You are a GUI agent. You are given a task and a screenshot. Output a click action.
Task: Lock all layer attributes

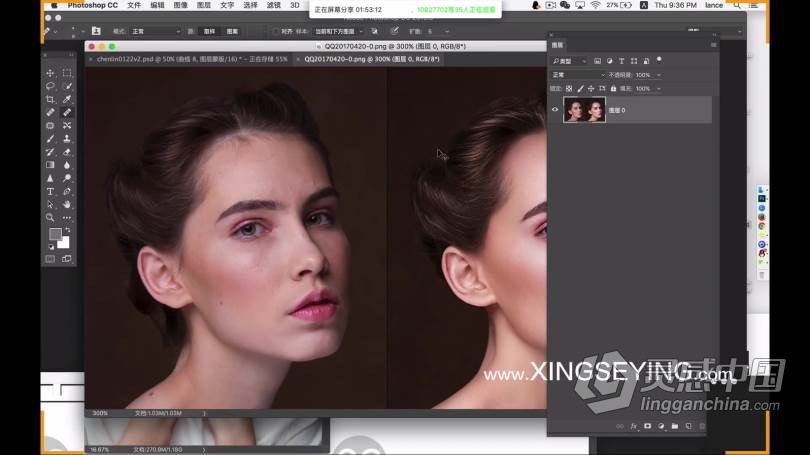click(x=613, y=89)
